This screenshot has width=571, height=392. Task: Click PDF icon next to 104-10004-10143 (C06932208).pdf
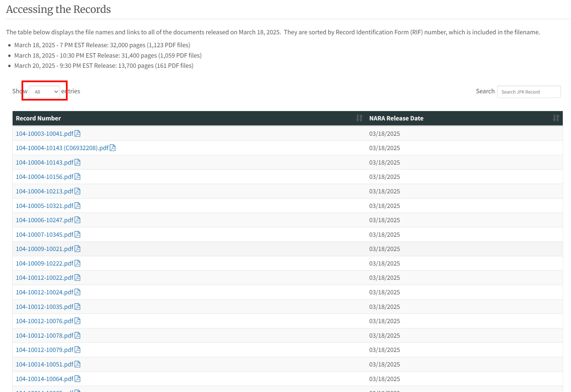113,148
